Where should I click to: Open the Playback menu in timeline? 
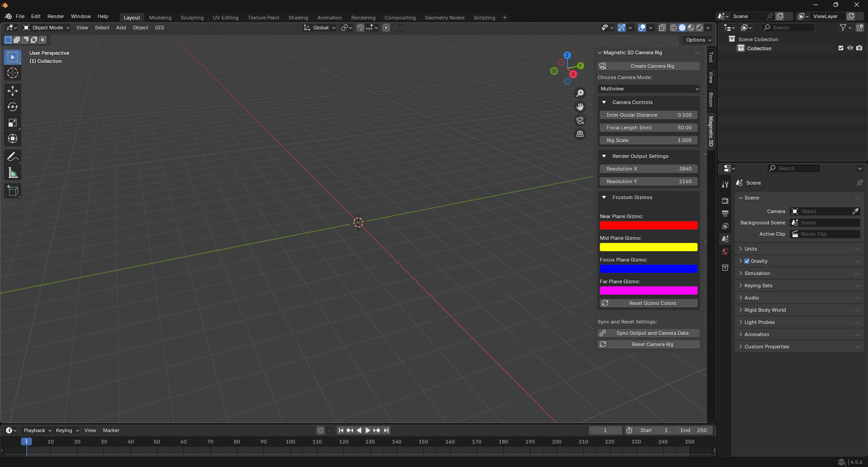tap(37, 430)
